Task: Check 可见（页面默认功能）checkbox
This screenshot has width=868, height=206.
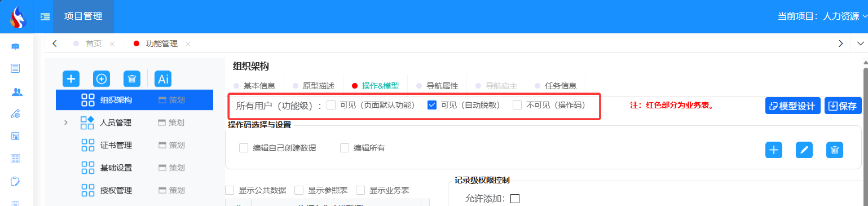Action: pyautogui.click(x=331, y=105)
